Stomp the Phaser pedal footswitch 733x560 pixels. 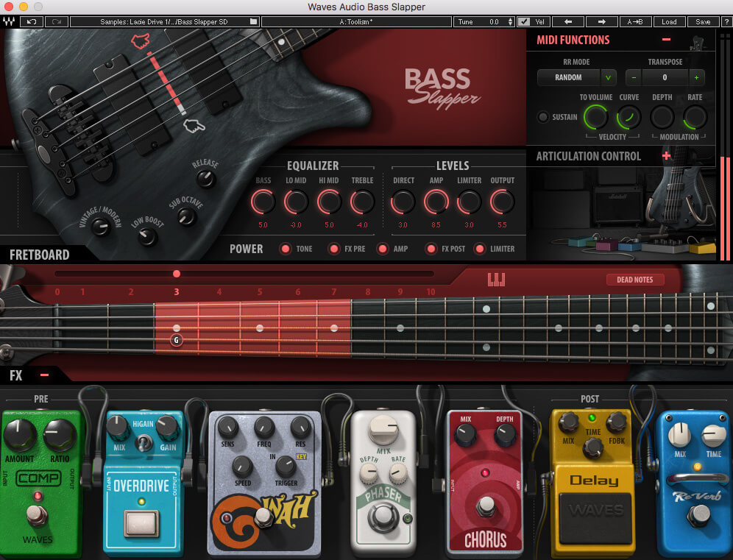click(383, 517)
